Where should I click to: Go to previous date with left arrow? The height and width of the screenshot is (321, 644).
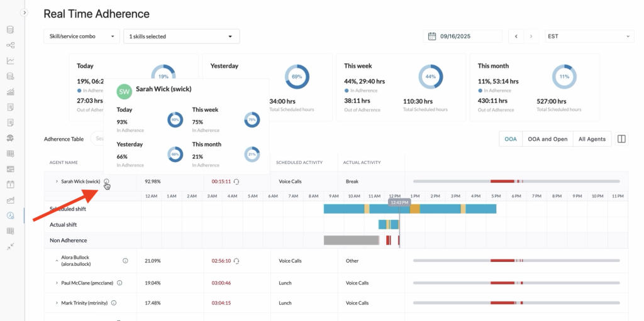(x=516, y=36)
